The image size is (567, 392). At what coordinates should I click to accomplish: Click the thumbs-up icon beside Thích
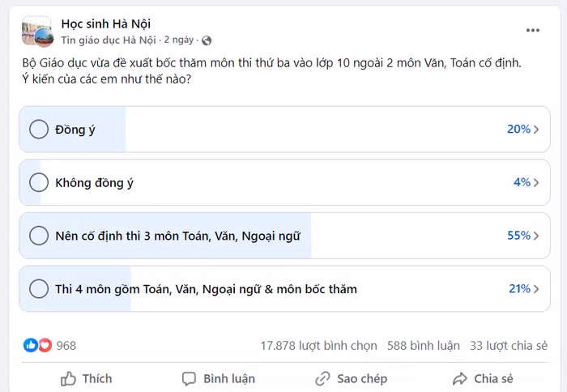(x=69, y=378)
